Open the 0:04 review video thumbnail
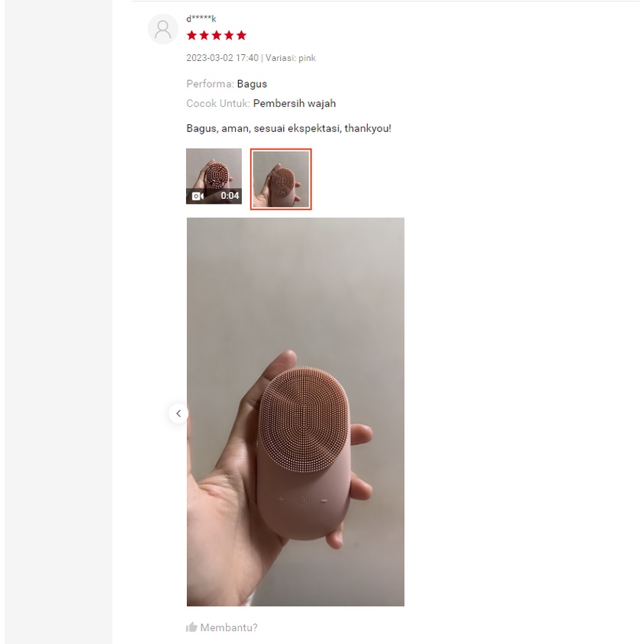The height and width of the screenshot is (644, 644). pos(214,176)
